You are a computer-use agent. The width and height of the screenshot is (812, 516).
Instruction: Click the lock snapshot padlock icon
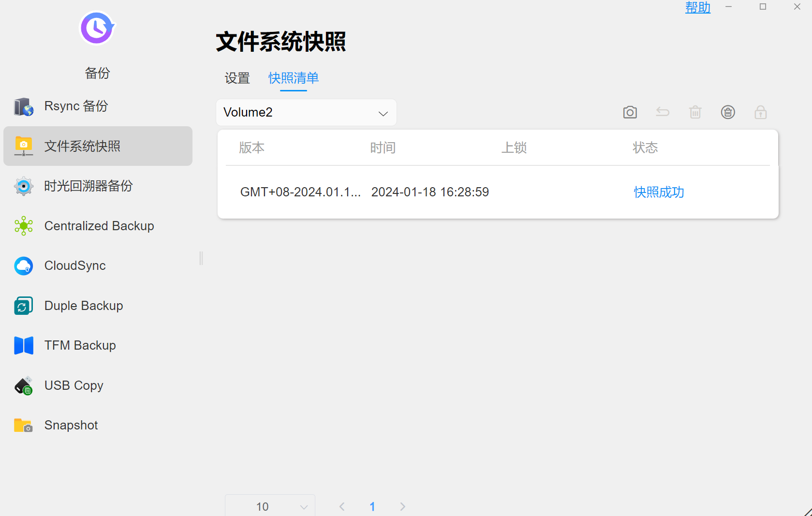tap(760, 113)
